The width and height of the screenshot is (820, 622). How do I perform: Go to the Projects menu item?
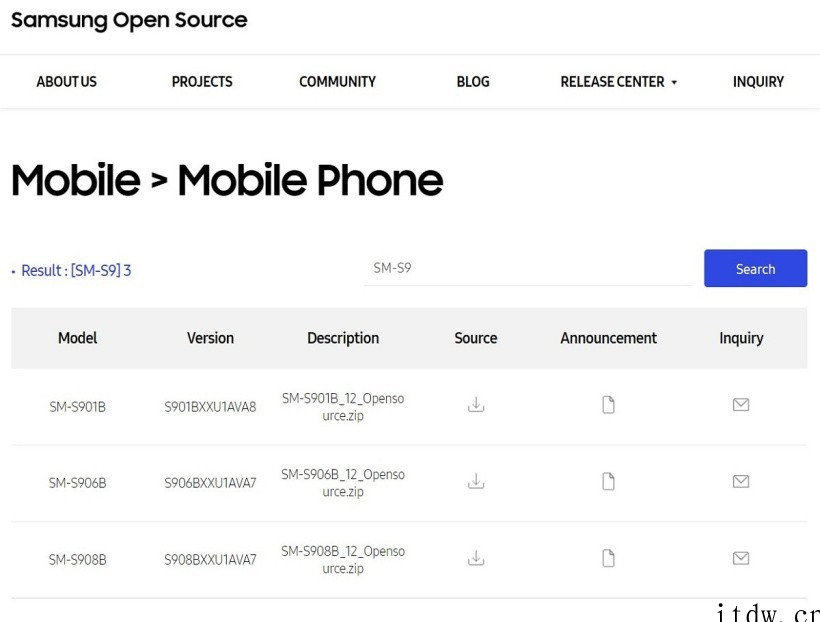coord(202,82)
